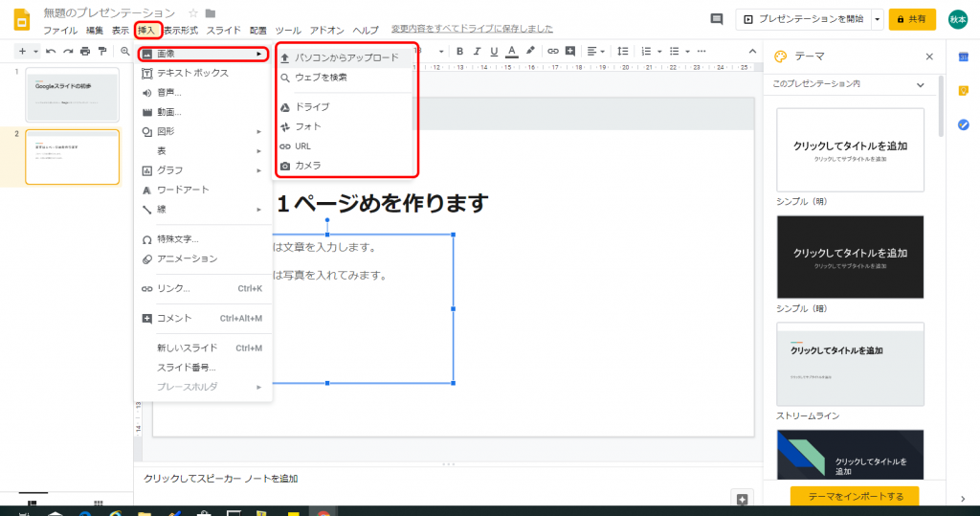Screen dimensions: 980x516
Task: Open the bulleted list dropdown
Action: [679, 52]
